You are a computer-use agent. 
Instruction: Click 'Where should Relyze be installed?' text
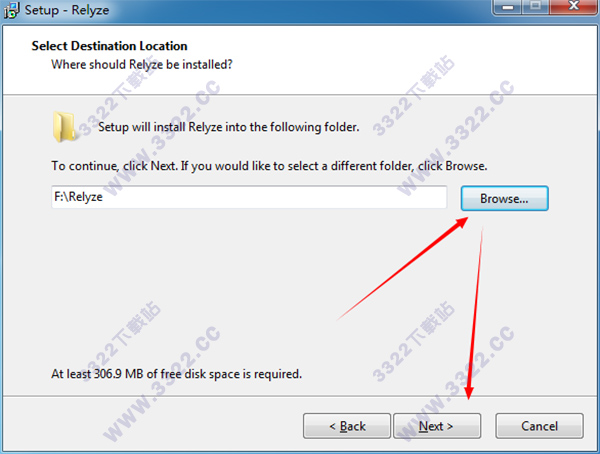click(142, 64)
